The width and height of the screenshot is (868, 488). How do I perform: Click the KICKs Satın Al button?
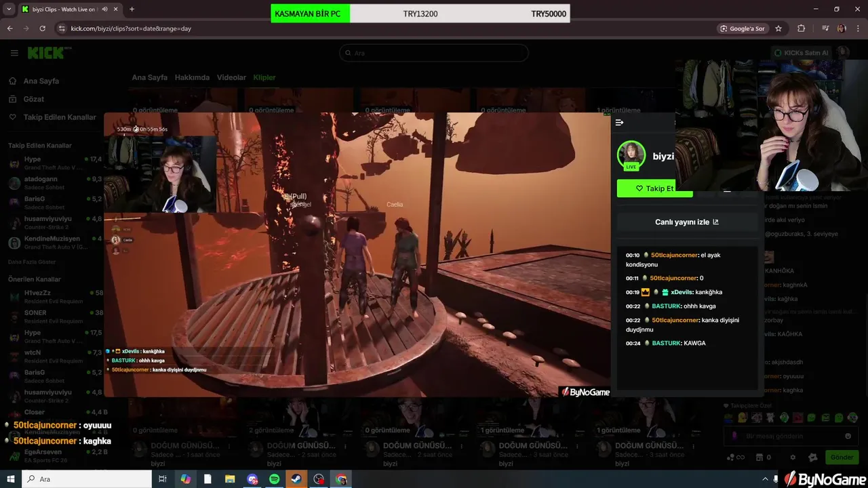(x=802, y=53)
